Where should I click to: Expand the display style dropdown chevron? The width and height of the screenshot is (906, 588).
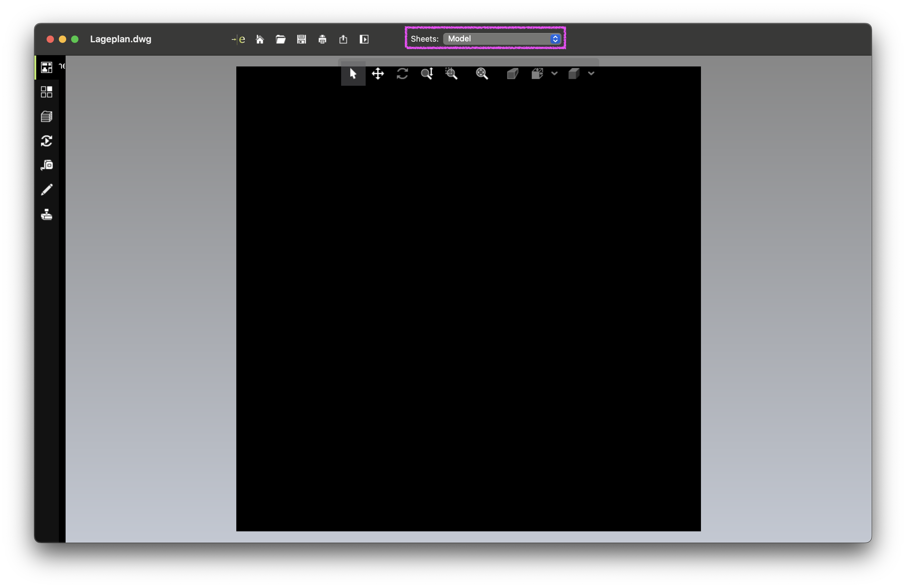click(x=591, y=73)
